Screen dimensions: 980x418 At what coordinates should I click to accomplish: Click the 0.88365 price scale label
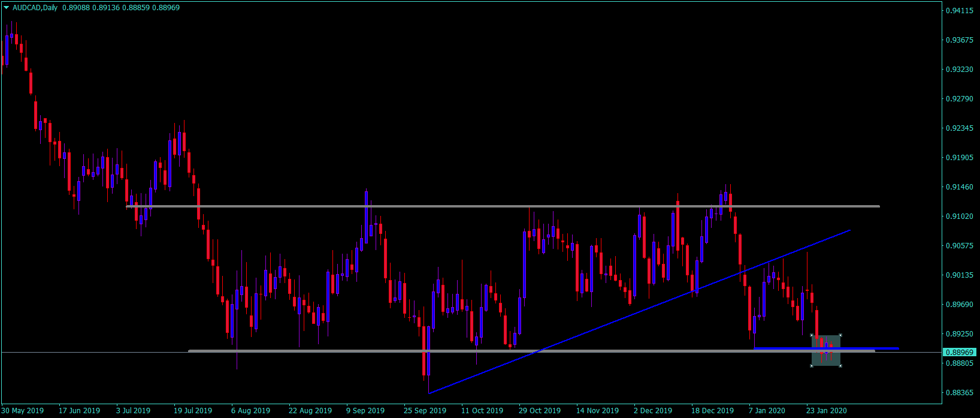[958, 393]
